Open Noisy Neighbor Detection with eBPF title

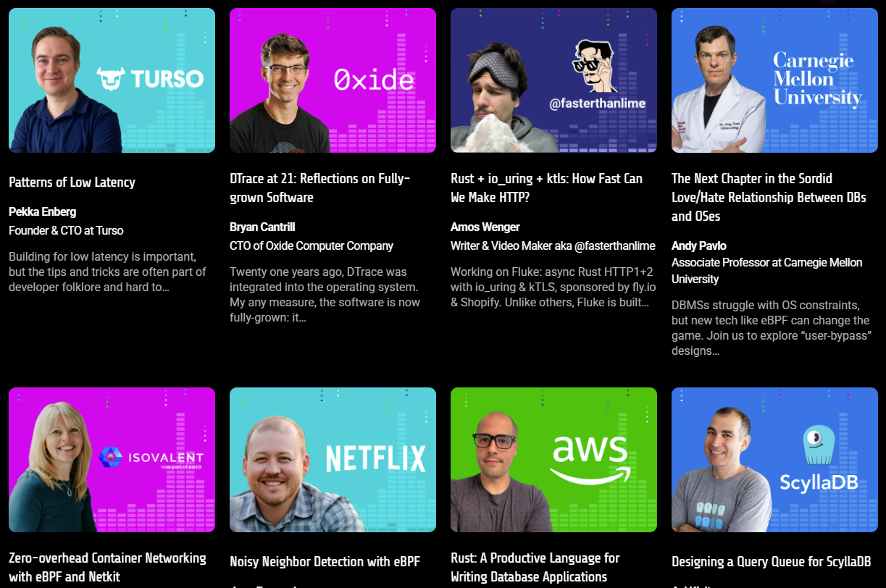click(325, 562)
